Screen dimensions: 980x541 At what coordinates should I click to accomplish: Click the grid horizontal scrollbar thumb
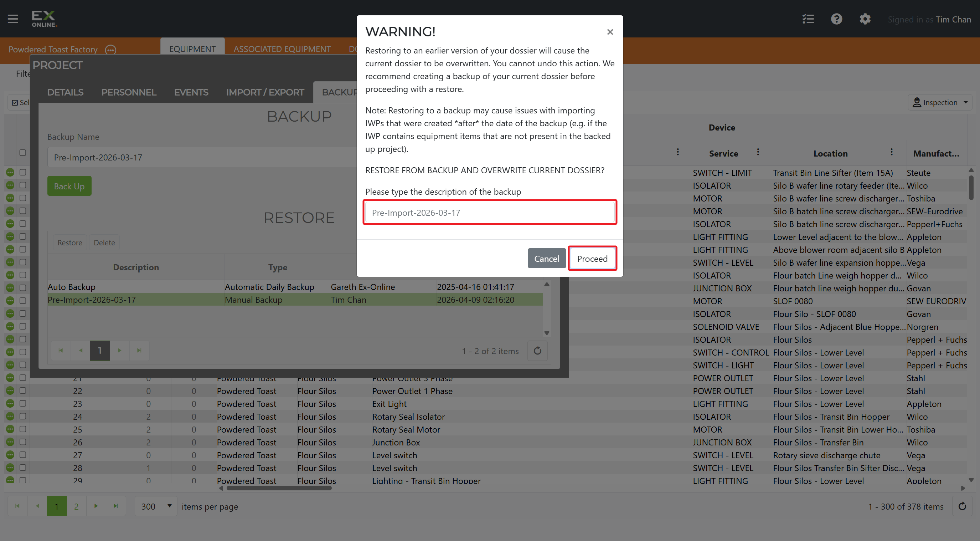click(x=279, y=488)
